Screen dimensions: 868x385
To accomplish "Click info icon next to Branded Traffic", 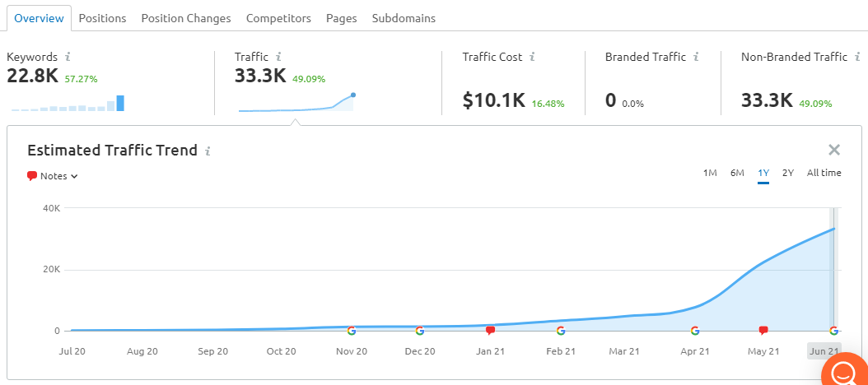I will (696, 57).
